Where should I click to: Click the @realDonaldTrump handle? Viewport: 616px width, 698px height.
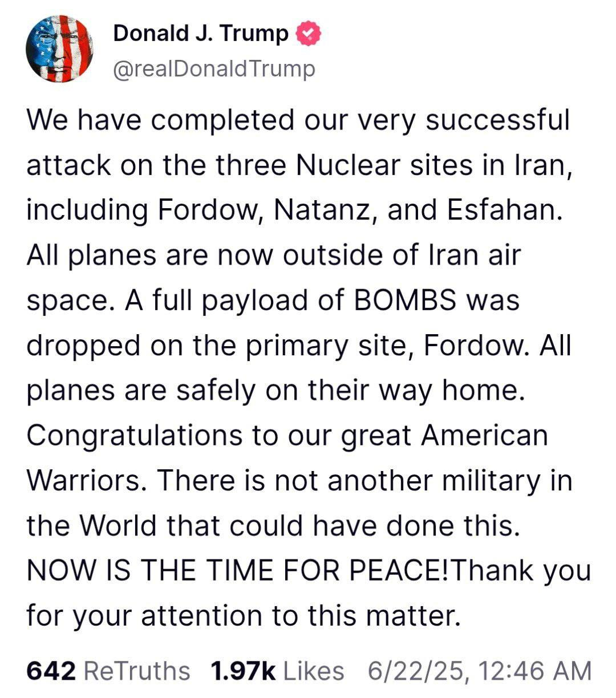(x=214, y=69)
